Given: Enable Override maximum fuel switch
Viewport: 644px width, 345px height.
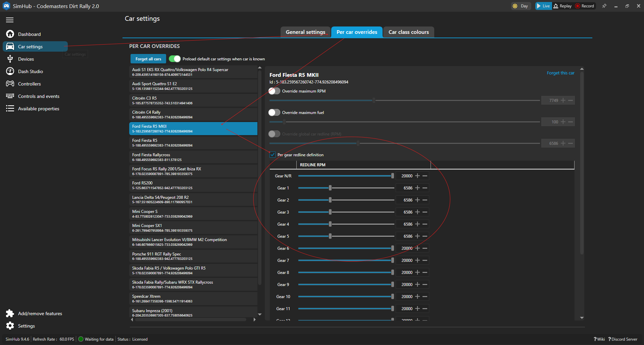Looking at the screenshot, I should point(274,112).
